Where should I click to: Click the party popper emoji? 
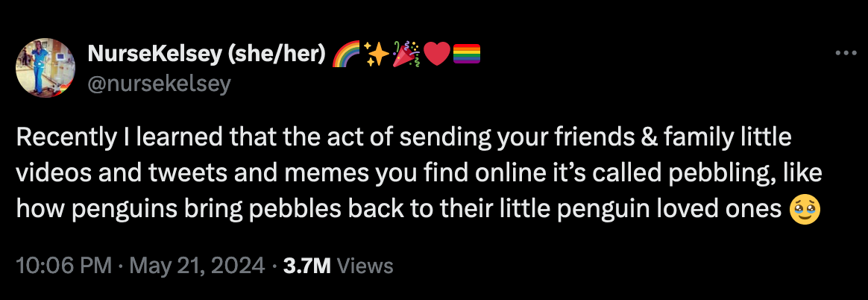(406, 54)
